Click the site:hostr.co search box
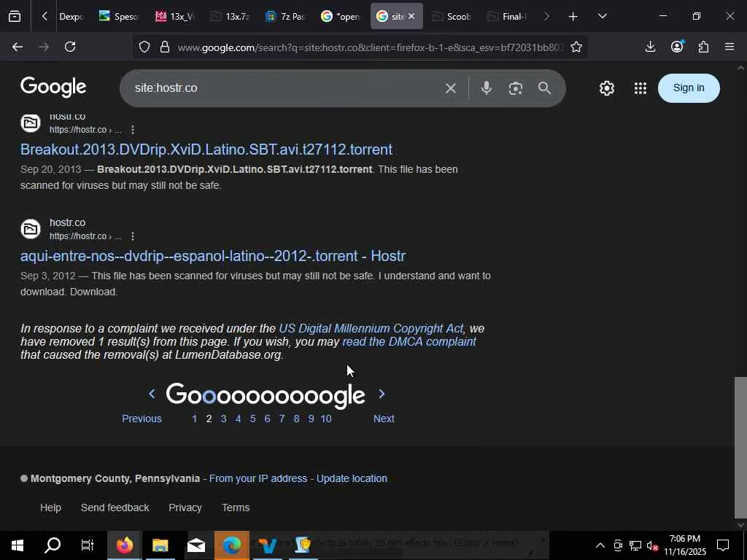 (x=286, y=88)
